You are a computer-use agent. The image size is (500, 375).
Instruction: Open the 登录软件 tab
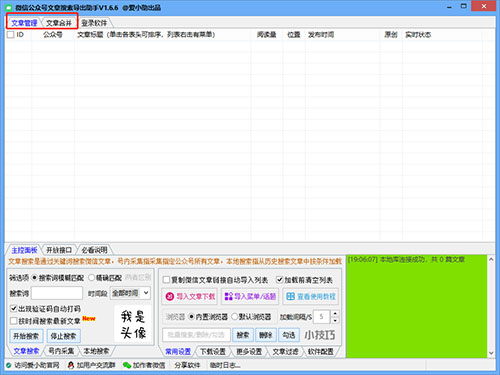[94, 23]
